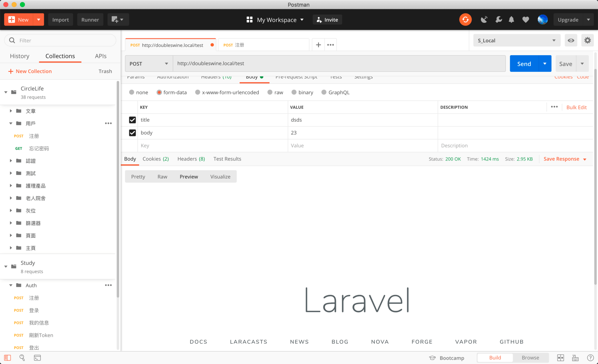Click the empty Key cell placeholder
The image size is (598, 364).
coord(213,146)
